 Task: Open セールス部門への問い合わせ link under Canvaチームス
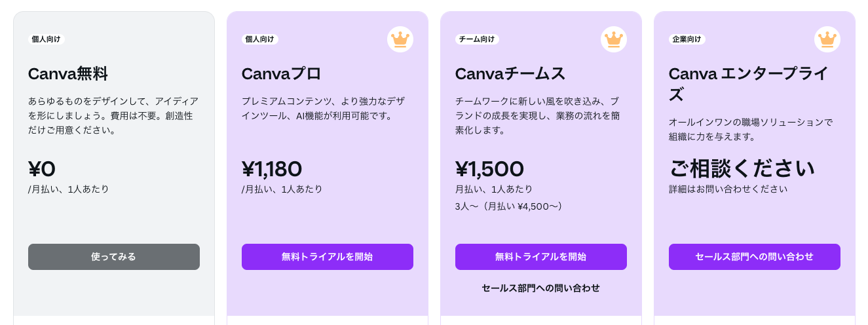(541, 288)
